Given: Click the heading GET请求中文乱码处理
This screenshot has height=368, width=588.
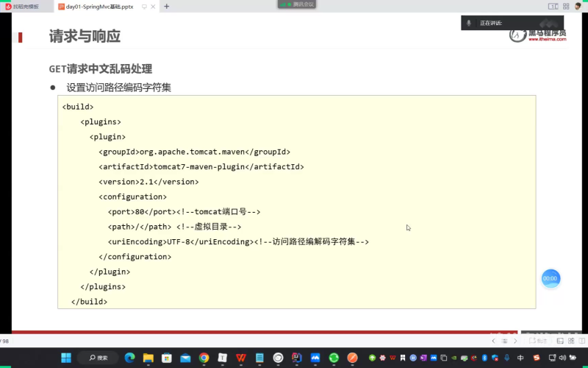Looking at the screenshot, I should pyautogui.click(x=101, y=68).
